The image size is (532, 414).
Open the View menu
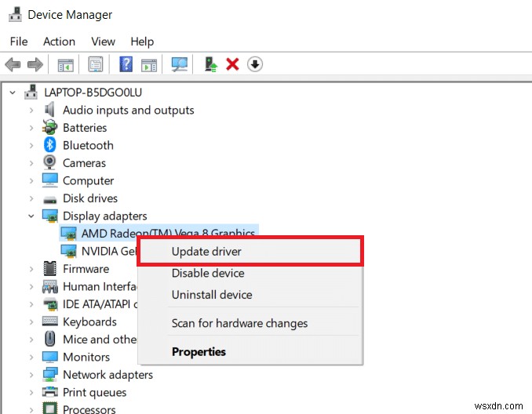103,42
